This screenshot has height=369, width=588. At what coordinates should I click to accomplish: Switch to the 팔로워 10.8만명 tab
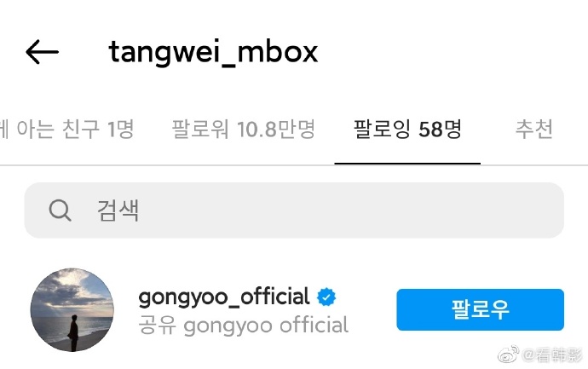pyautogui.click(x=244, y=129)
